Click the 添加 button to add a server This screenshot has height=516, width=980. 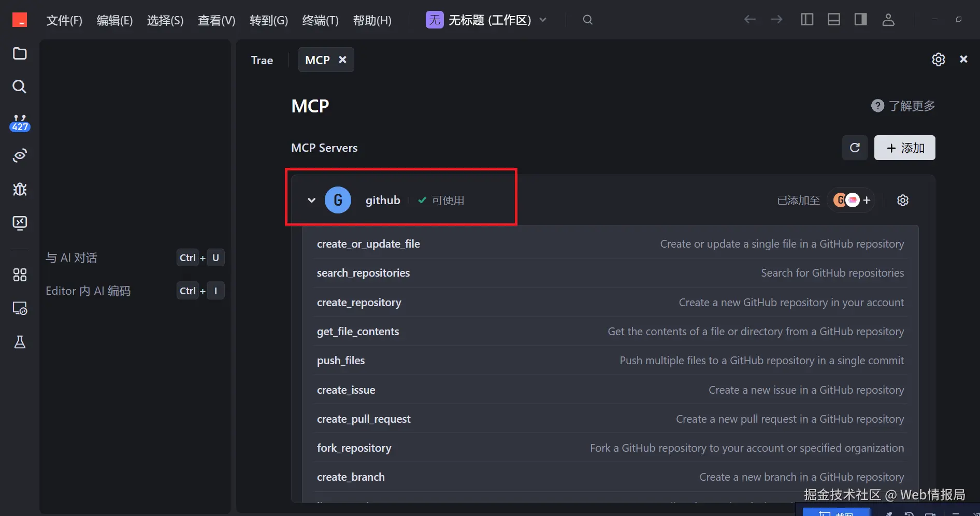pos(904,148)
